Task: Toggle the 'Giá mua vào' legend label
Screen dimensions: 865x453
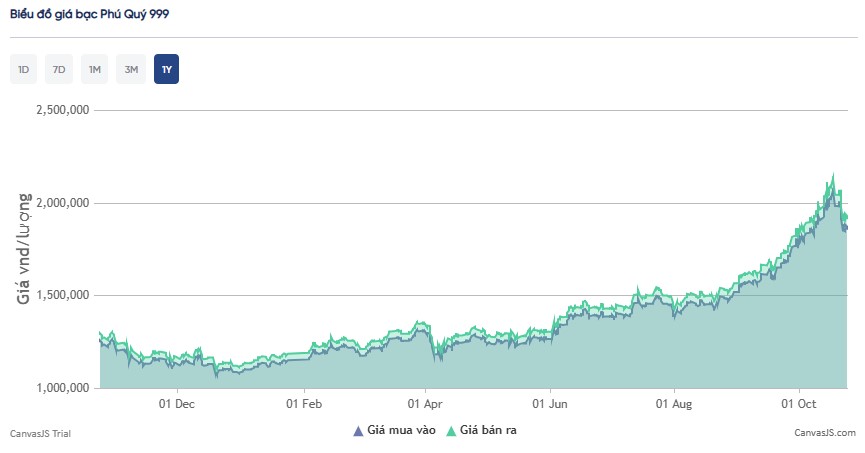Action: point(401,431)
